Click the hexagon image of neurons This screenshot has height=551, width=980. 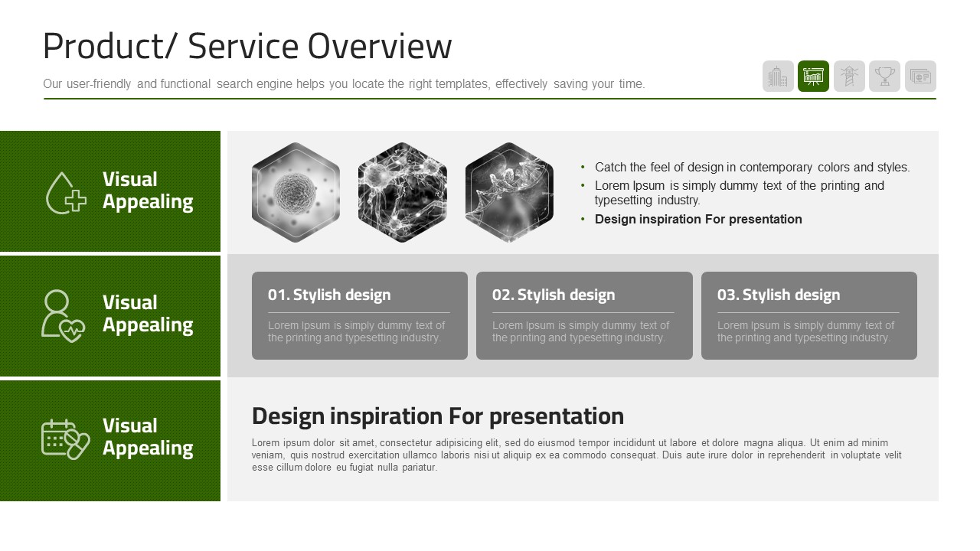[403, 192]
